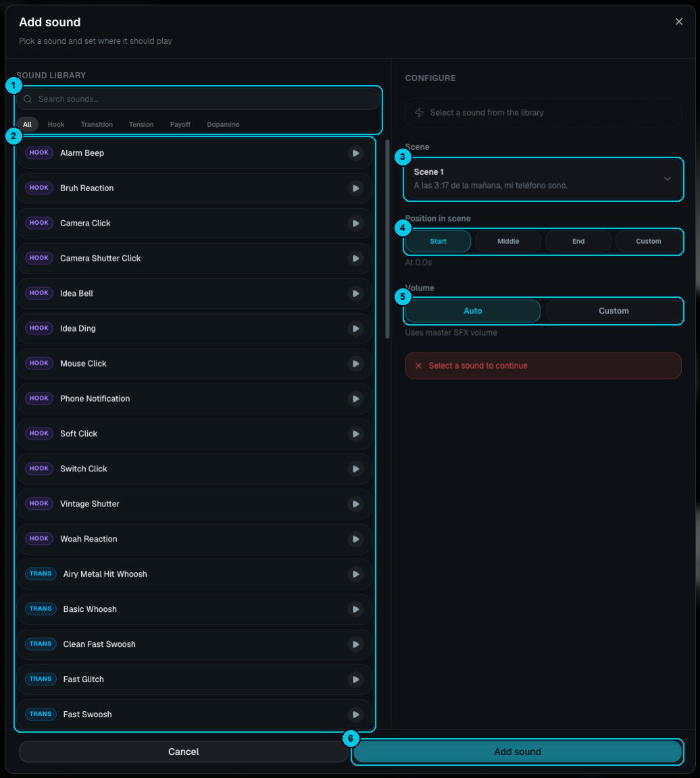Click the sound library scrollbar

(x=387, y=239)
